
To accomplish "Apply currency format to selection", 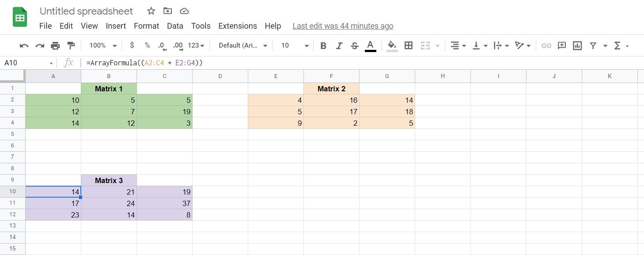I will coord(132,45).
